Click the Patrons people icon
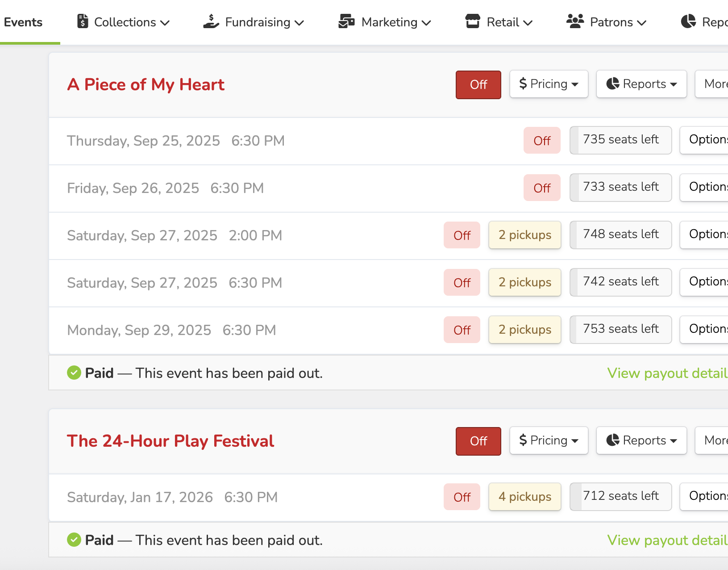728x570 pixels. pyautogui.click(x=575, y=21)
